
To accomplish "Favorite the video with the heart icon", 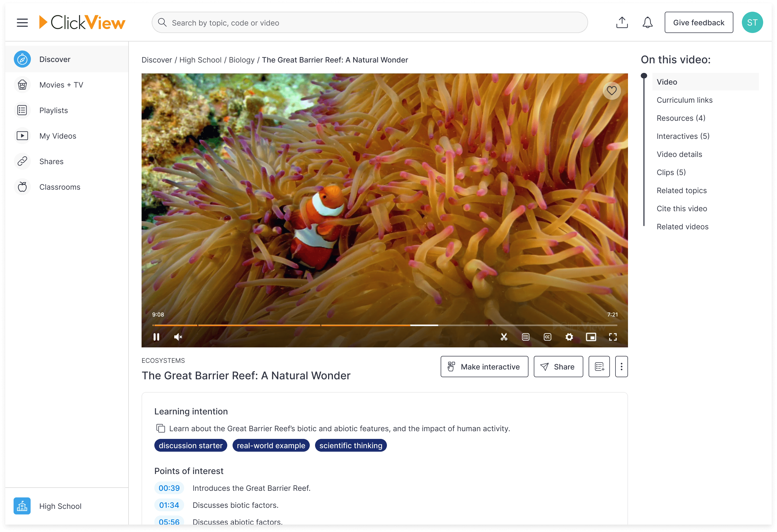I will tap(612, 90).
